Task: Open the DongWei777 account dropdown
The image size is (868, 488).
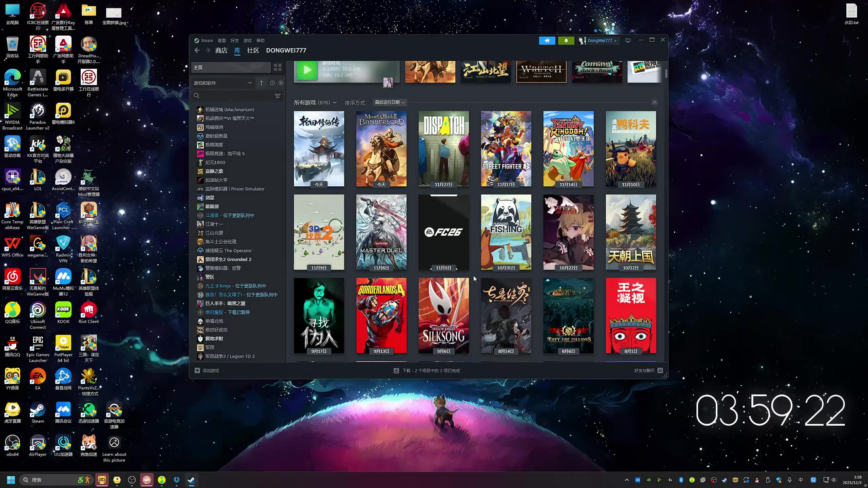Action: tap(602, 41)
